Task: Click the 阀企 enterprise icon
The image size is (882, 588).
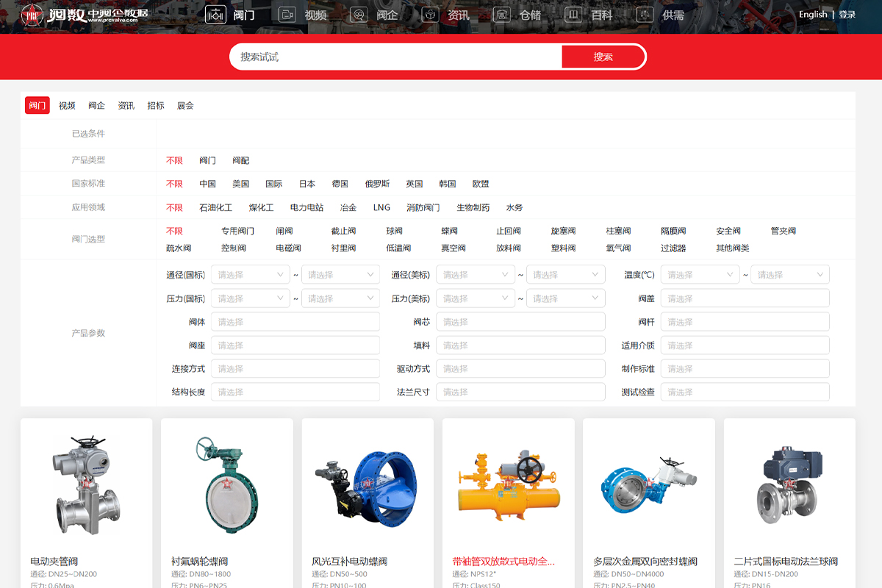Action: pos(359,15)
